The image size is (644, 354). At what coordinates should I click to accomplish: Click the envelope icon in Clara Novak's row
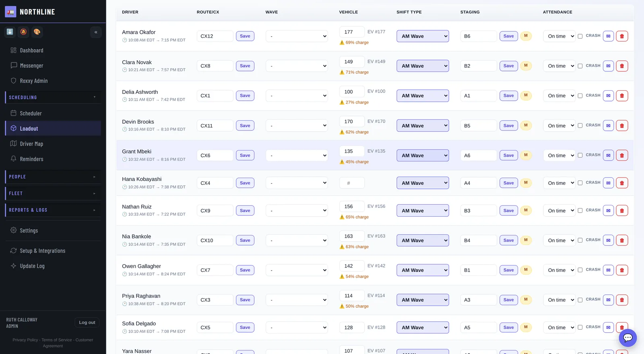point(608,66)
